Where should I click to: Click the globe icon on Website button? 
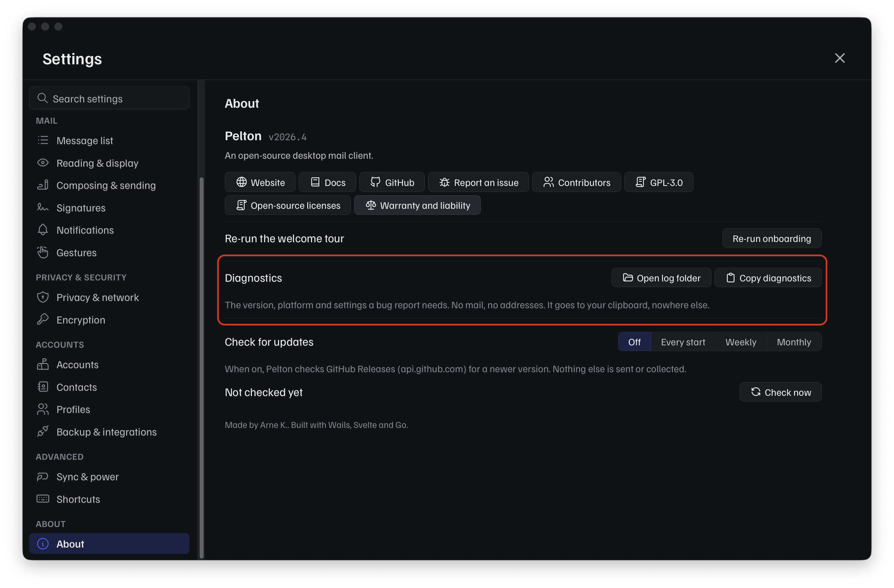point(241,182)
